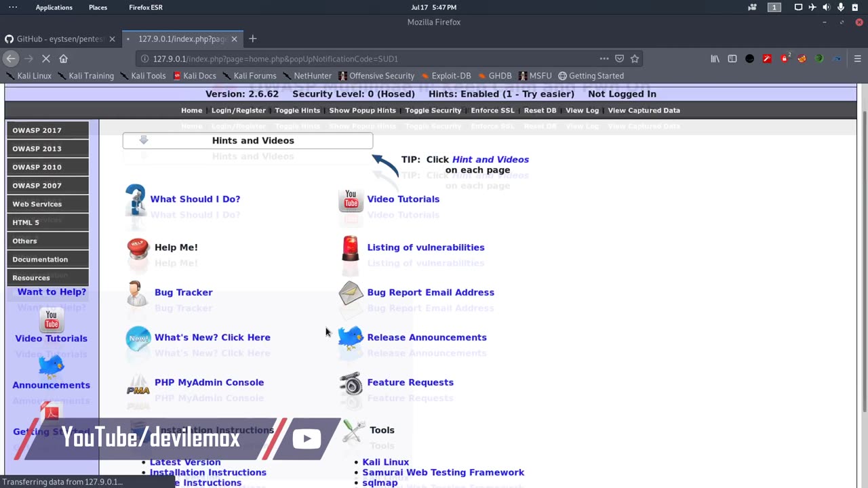Click the Twitter bird icon beside Release Announcements

pyautogui.click(x=350, y=337)
